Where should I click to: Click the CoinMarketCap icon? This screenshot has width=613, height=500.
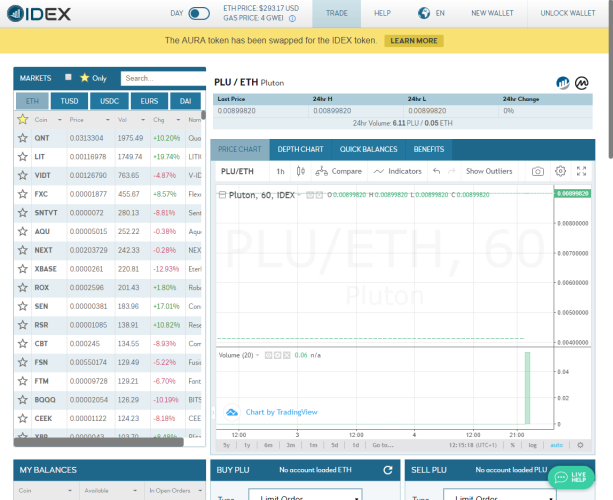pyautogui.click(x=582, y=82)
